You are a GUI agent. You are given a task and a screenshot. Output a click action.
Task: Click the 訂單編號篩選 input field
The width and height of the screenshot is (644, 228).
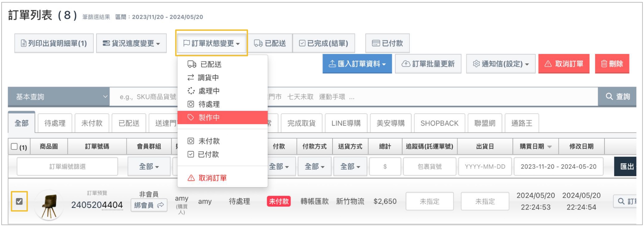coord(67,167)
